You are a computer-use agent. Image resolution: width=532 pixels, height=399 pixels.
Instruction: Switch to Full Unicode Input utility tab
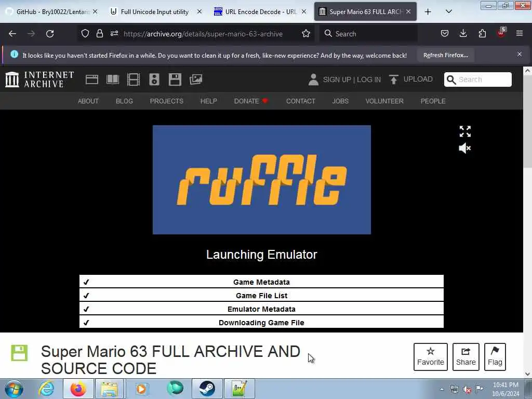tap(155, 11)
